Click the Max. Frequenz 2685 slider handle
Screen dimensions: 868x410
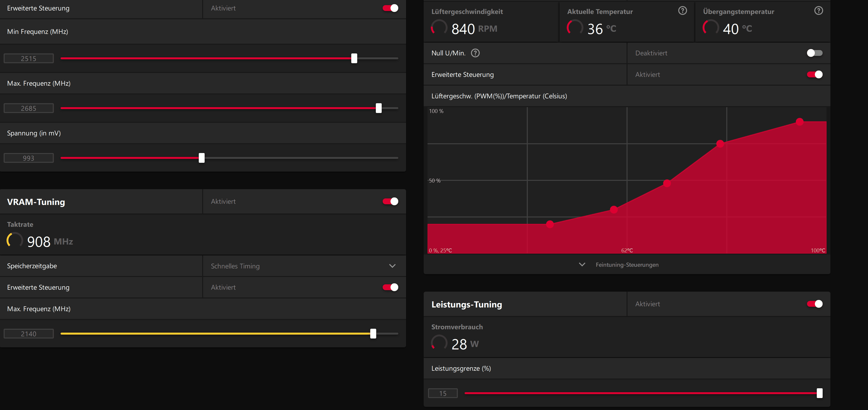click(379, 108)
